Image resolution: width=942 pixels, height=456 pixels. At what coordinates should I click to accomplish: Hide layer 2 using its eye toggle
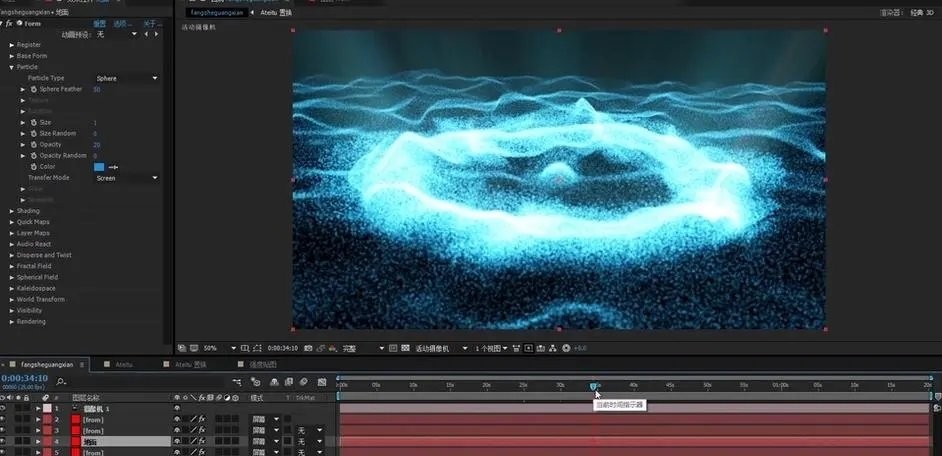click(4, 419)
